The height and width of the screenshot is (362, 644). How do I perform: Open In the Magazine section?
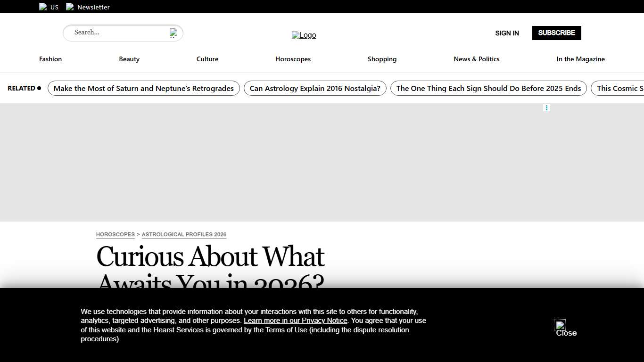coord(580,59)
